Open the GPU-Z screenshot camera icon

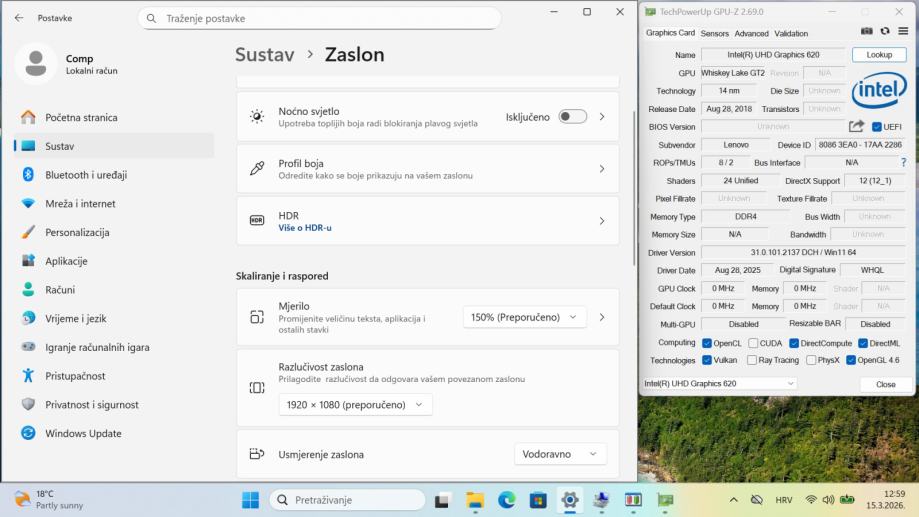pyautogui.click(x=867, y=32)
